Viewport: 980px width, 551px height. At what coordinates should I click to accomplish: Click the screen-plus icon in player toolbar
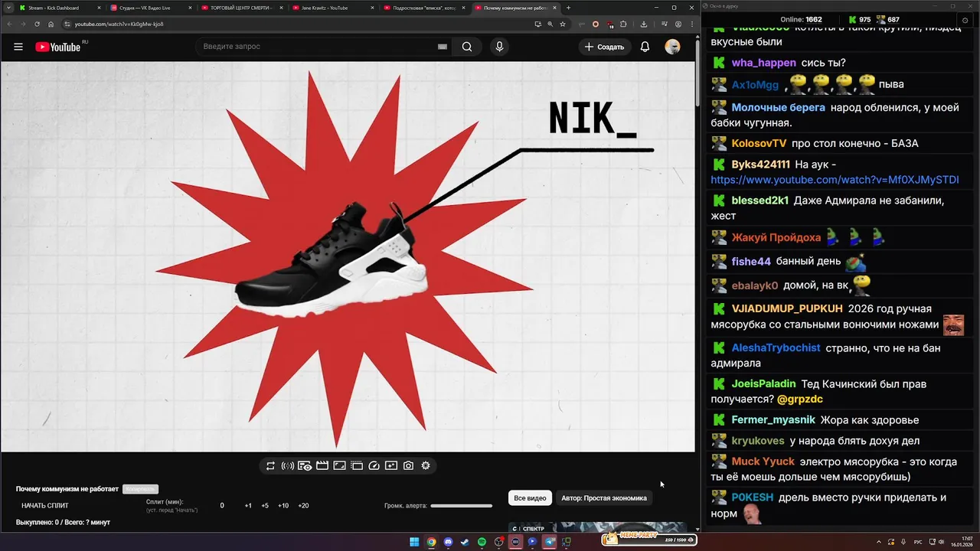(x=391, y=465)
